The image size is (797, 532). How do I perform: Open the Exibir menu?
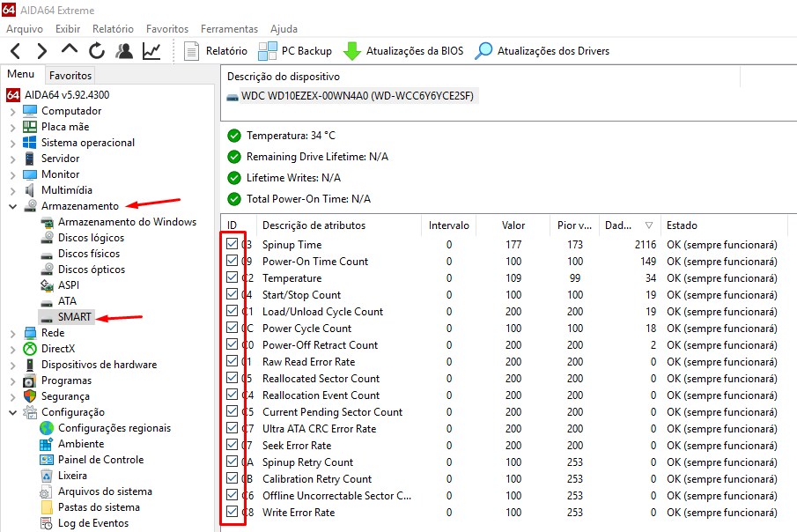(x=68, y=29)
